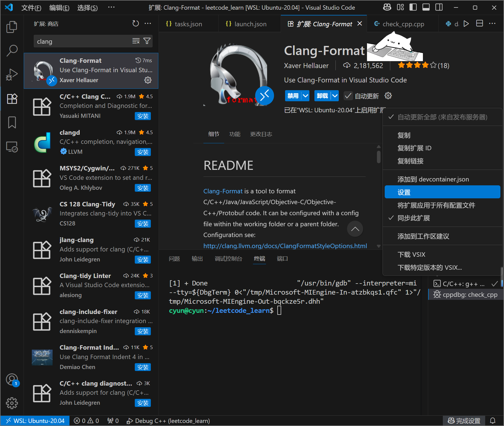Open Remote Explorer in activity bar
The height and width of the screenshot is (426, 504).
[12, 146]
